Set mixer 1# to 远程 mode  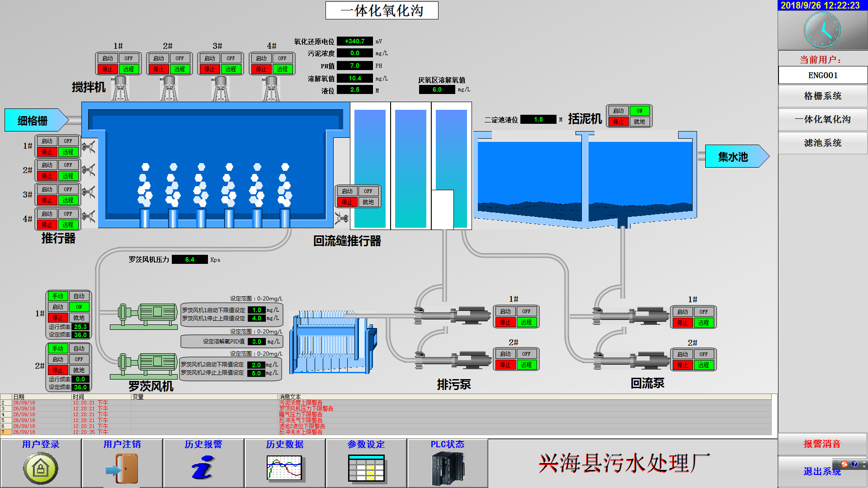pyautogui.click(x=128, y=69)
